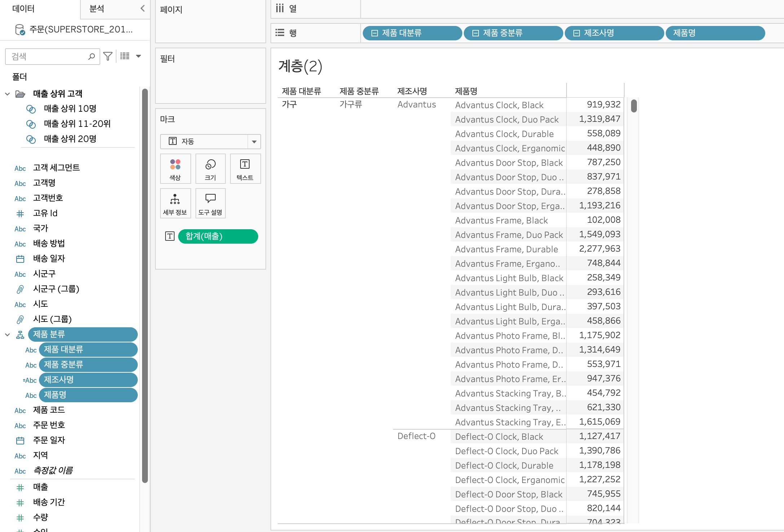Select the 제품 중분류 field in hierarchy
The image size is (784, 532).
click(88, 365)
